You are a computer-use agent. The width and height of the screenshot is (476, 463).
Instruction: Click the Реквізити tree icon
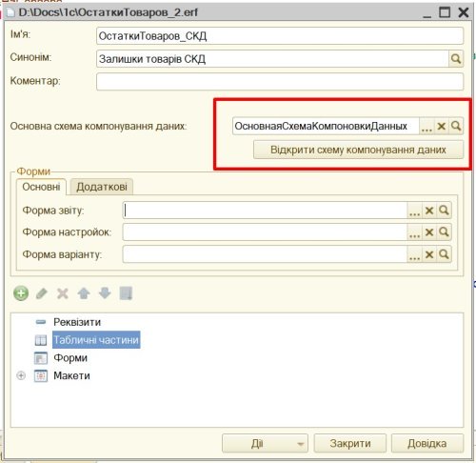pyautogui.click(x=41, y=322)
